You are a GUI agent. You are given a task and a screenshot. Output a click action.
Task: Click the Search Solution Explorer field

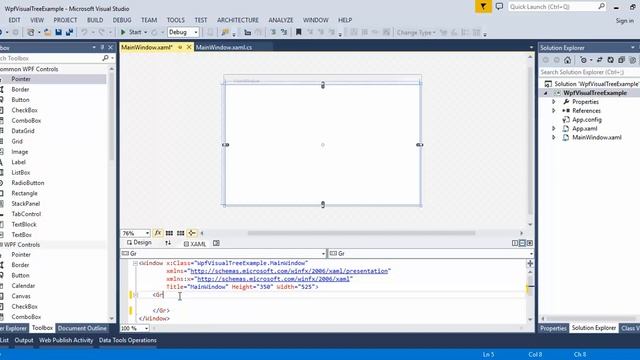(x=589, y=72)
